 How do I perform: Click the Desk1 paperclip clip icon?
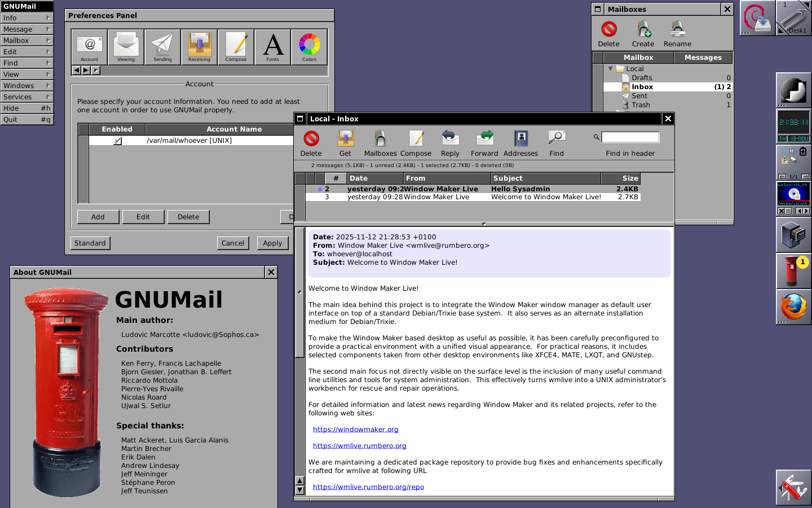tap(794, 18)
